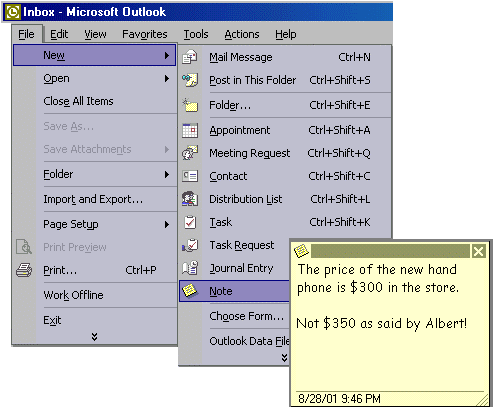Show more items in the New submenu
The height and width of the screenshot is (410, 495).
pyautogui.click(x=284, y=358)
